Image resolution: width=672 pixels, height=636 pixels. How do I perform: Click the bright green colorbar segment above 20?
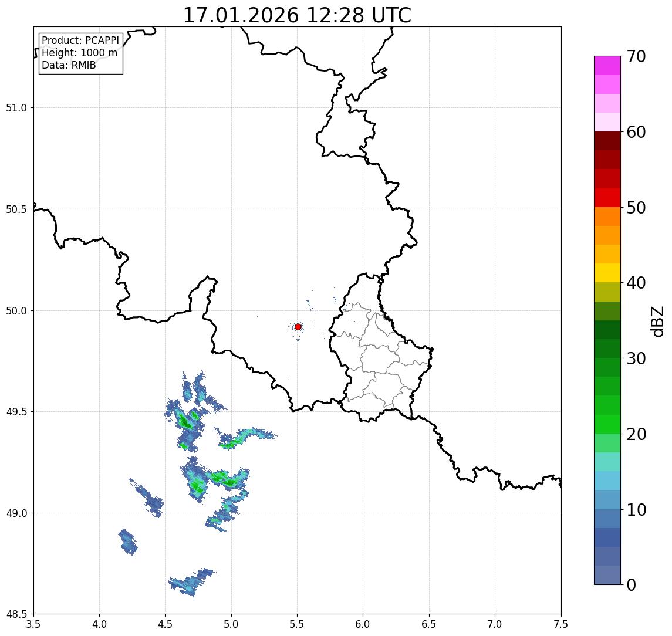607,424
